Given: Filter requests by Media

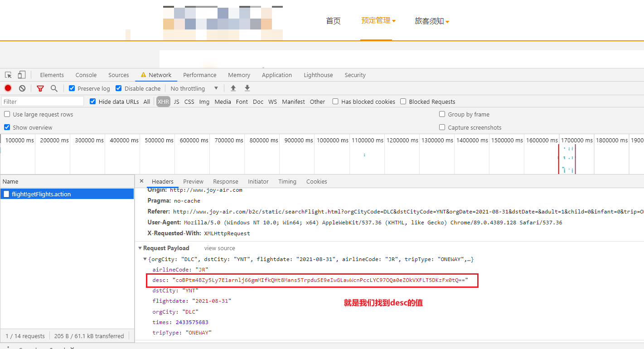Looking at the screenshot, I should pyautogui.click(x=223, y=102).
